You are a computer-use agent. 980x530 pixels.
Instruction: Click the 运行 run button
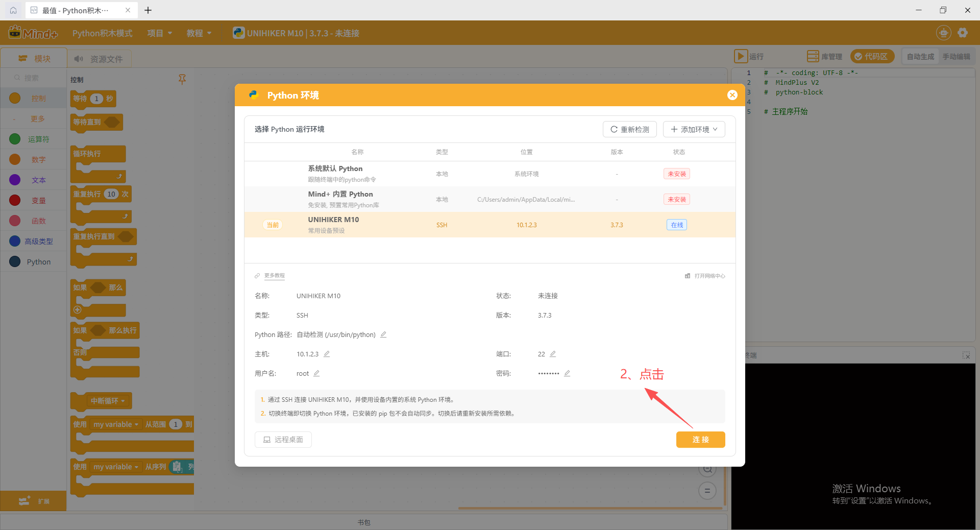[749, 56]
